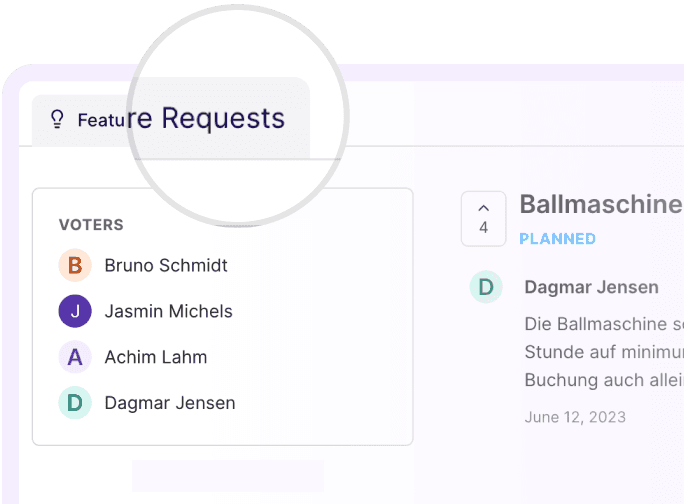Click the June 12, 2023 date
The image size is (684, 504).
click(x=575, y=416)
